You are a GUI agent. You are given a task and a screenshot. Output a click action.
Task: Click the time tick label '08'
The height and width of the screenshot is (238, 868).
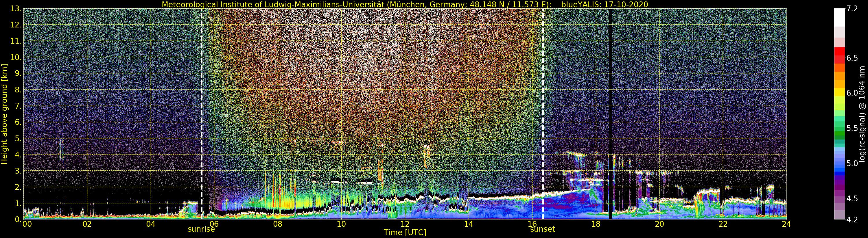tap(278, 224)
